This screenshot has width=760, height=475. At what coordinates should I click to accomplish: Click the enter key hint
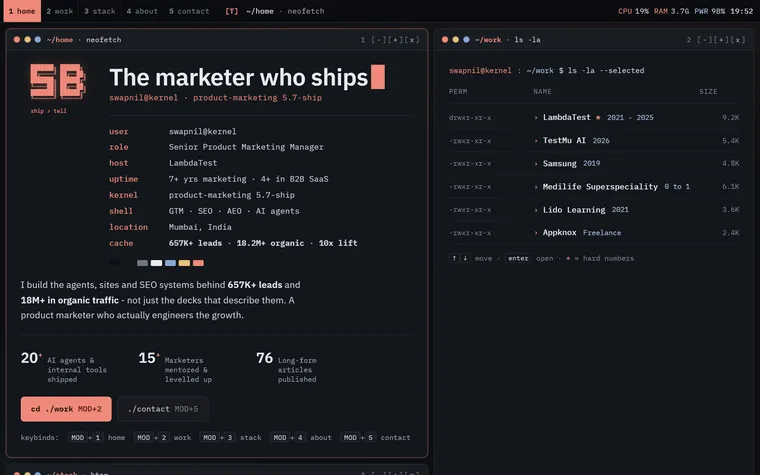(x=518, y=258)
